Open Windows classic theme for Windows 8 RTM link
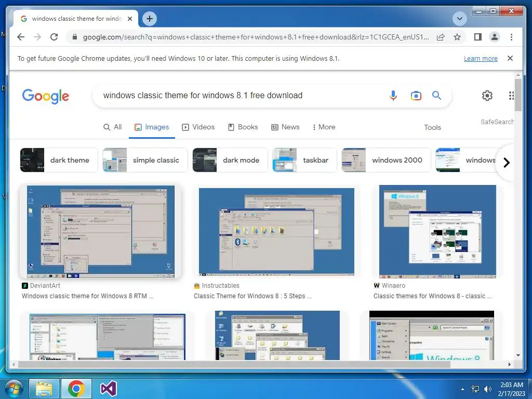The height and width of the screenshot is (399, 532). (87, 296)
